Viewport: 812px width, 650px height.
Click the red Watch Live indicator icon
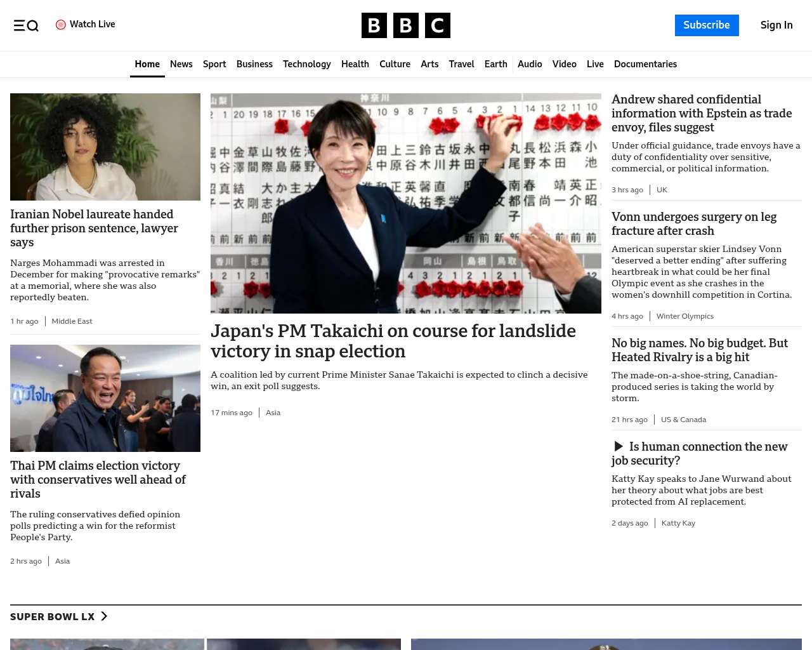pyautogui.click(x=61, y=25)
